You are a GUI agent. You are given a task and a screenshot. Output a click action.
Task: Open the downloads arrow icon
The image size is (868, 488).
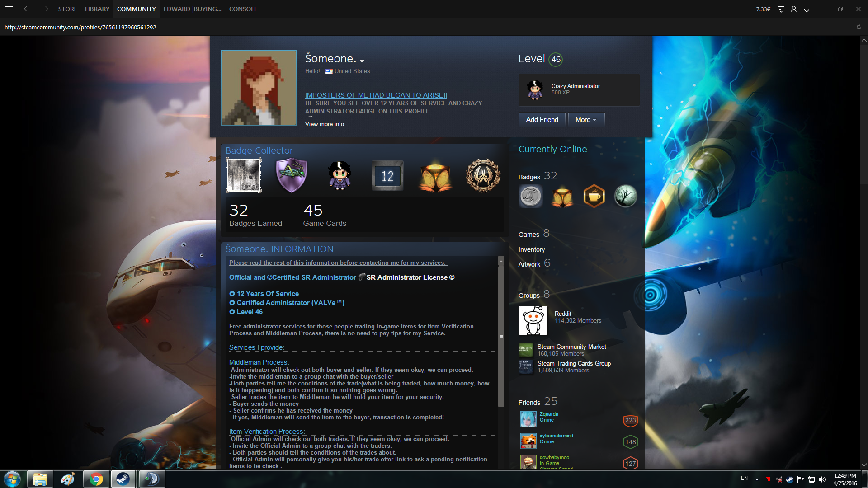(x=807, y=9)
